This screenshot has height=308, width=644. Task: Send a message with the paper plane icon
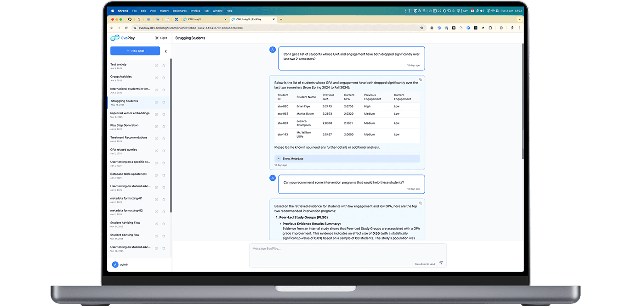(440, 262)
